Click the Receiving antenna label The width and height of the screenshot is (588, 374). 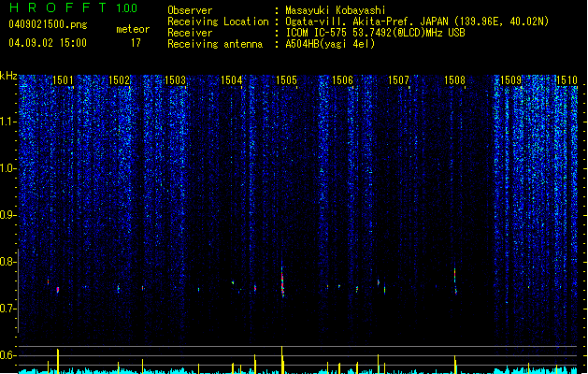click(x=215, y=44)
